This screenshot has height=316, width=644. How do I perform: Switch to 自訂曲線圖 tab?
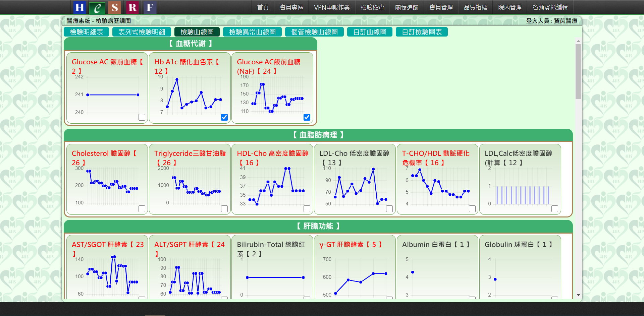370,32
